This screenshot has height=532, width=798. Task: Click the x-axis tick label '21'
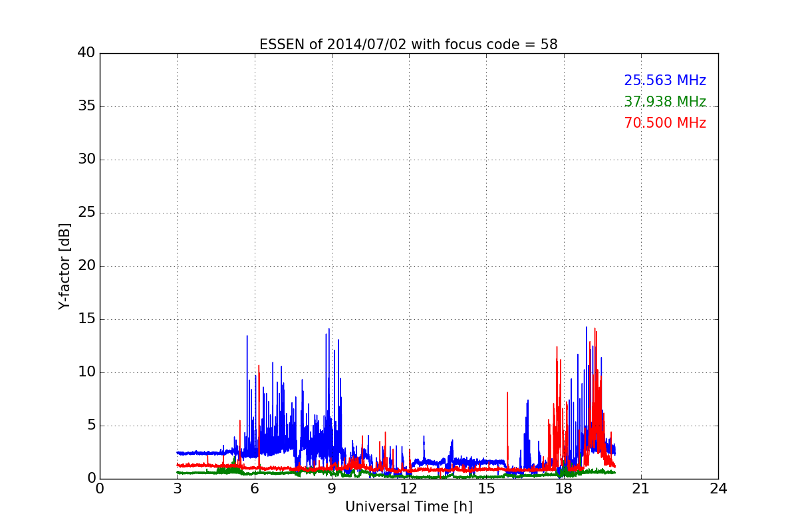pos(641,489)
